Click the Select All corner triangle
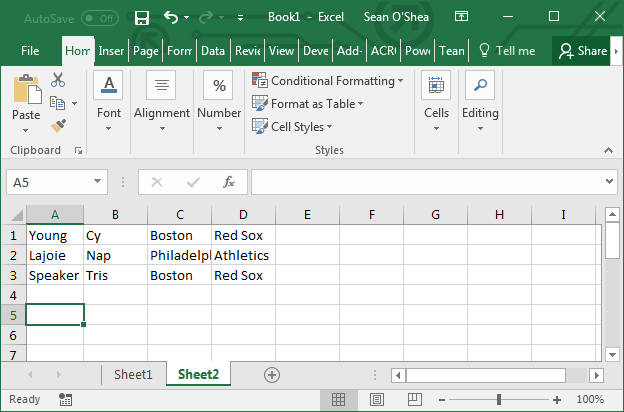Screen dimensions: 624x412 (16, 215)
